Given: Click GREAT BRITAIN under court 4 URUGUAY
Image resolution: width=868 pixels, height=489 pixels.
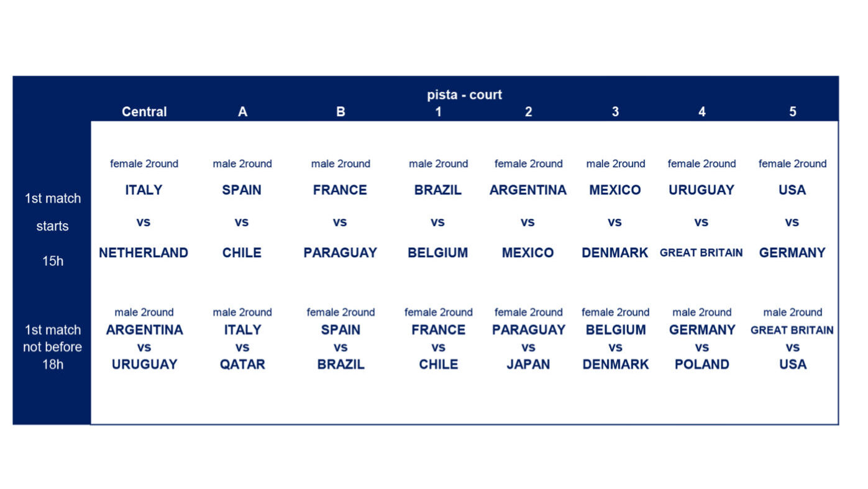Looking at the screenshot, I should [x=701, y=253].
